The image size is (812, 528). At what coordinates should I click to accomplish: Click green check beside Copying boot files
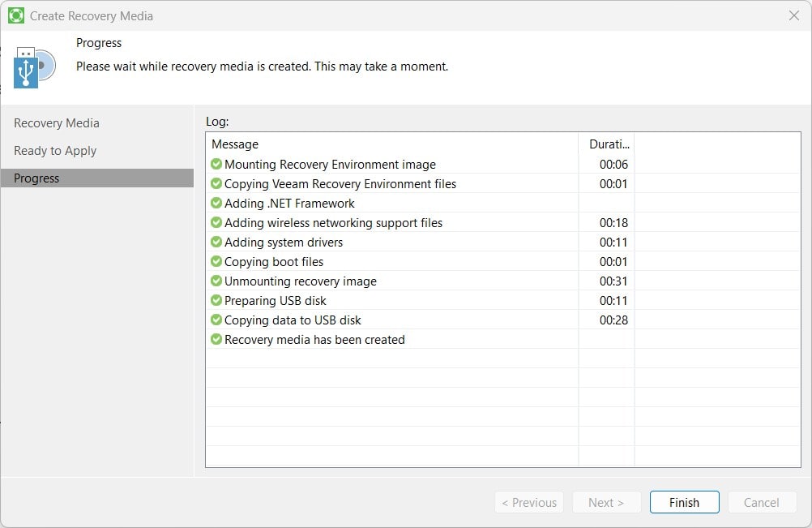click(x=216, y=262)
